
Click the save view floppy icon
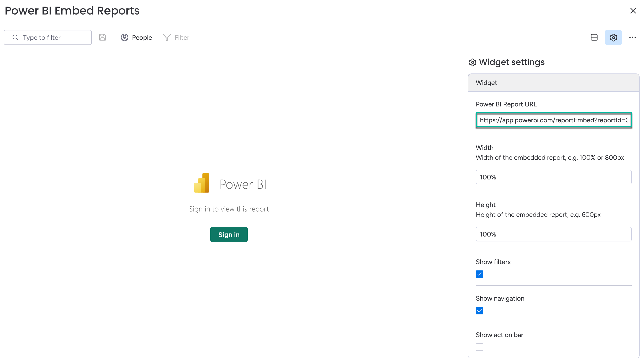pos(102,37)
